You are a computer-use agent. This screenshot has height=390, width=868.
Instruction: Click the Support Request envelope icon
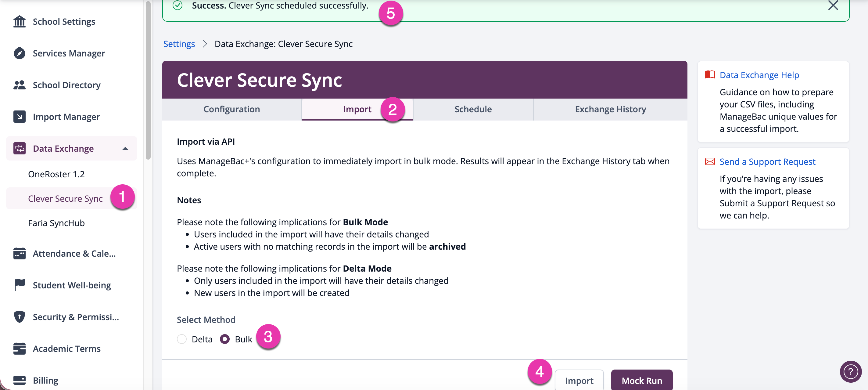(710, 161)
